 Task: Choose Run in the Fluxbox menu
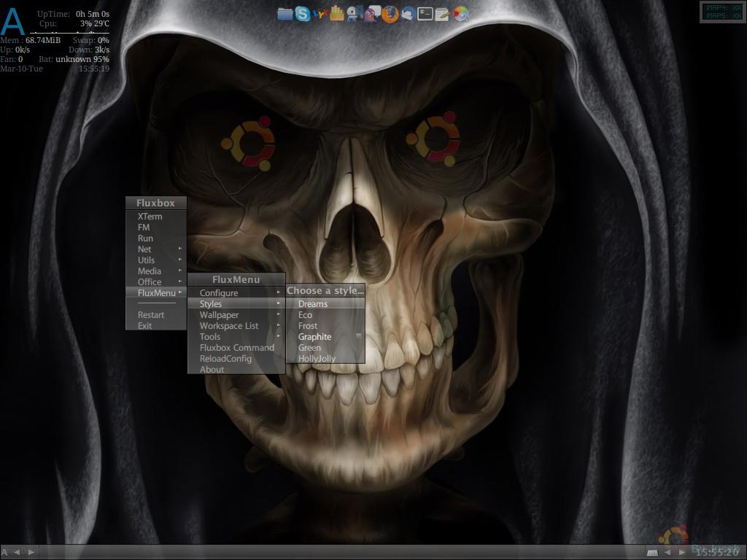coord(156,238)
